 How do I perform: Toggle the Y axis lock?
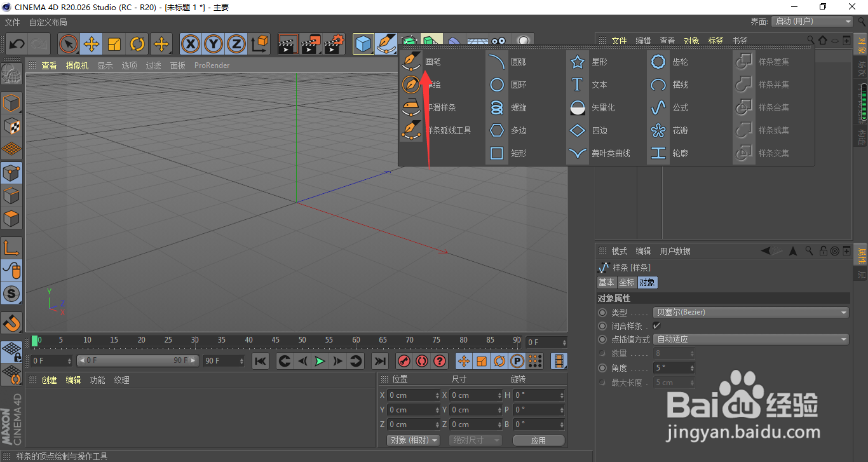click(214, 44)
